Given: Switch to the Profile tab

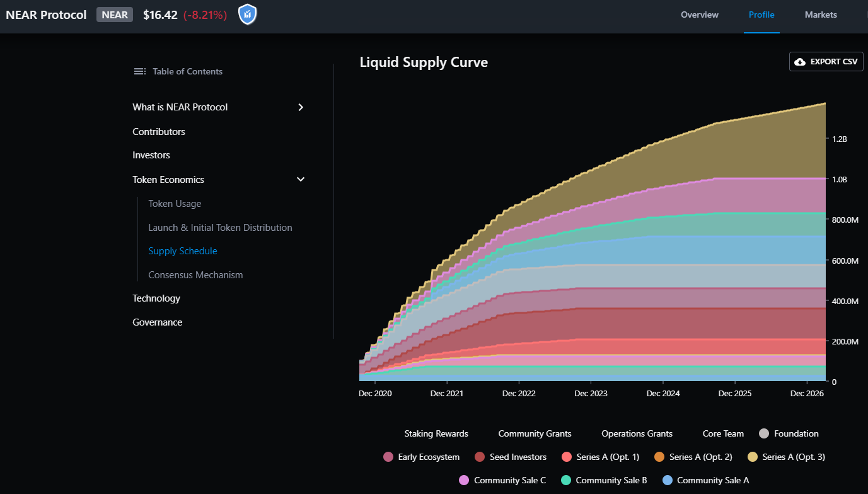Looking at the screenshot, I should [761, 15].
